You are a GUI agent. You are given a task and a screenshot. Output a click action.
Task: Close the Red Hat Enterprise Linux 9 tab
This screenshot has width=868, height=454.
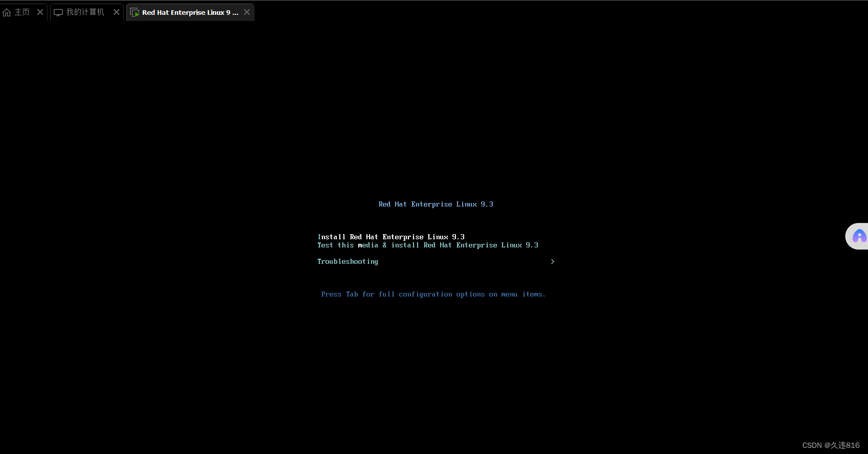(247, 12)
